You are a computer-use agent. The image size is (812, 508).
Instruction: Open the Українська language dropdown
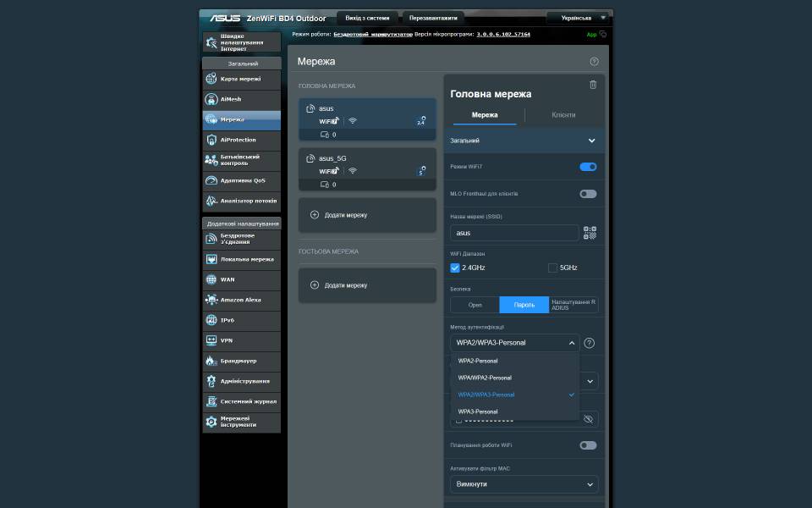578,17
